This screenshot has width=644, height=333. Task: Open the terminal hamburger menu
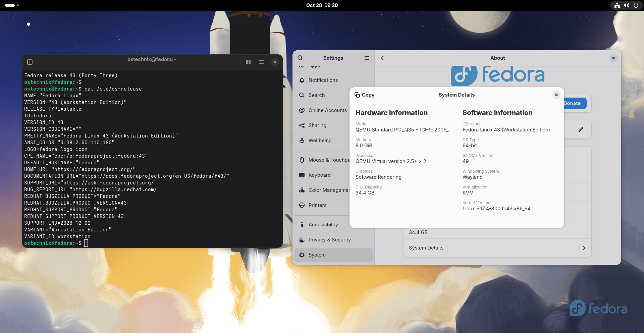click(261, 62)
